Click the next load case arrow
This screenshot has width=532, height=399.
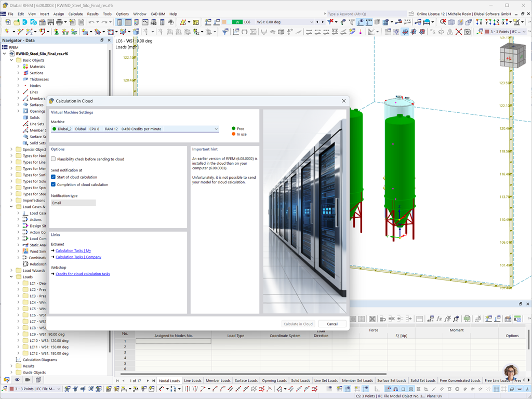323,22
